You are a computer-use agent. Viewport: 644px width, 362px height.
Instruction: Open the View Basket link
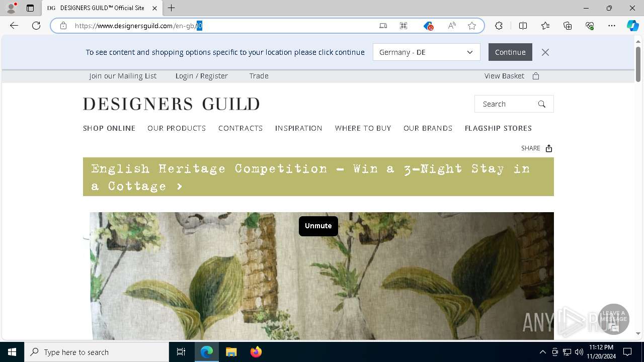tap(504, 76)
